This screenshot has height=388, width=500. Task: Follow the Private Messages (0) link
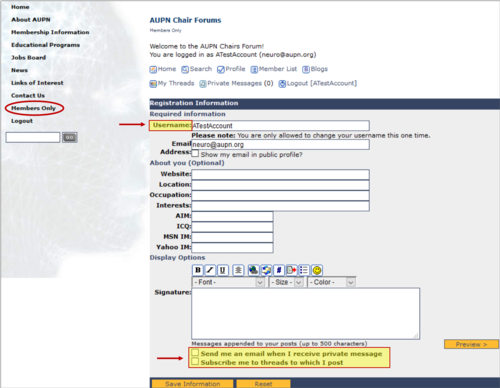point(240,83)
